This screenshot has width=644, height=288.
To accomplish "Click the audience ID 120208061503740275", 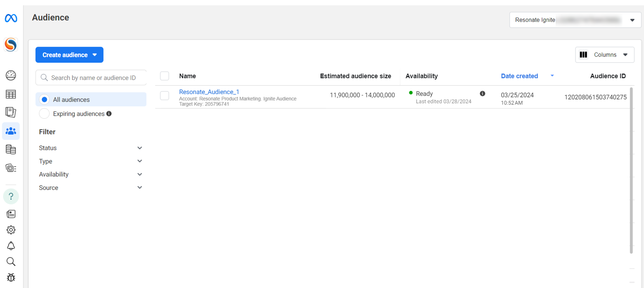I will tap(596, 97).
